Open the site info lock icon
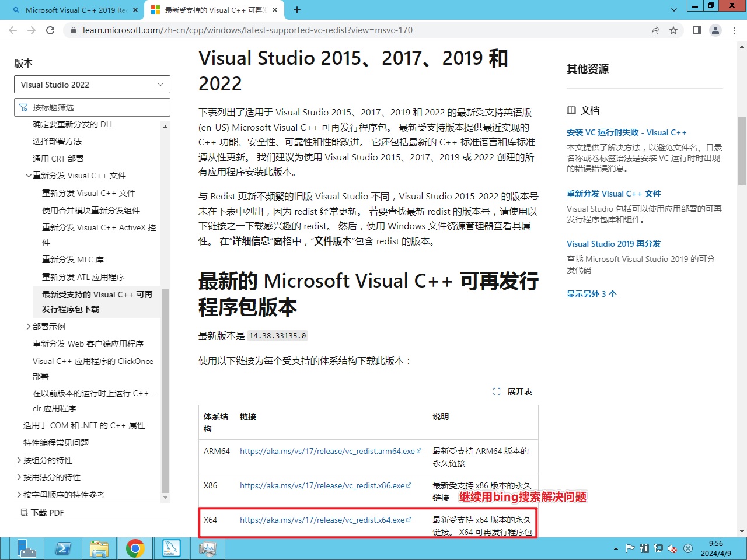This screenshot has width=747, height=560. [73, 30]
